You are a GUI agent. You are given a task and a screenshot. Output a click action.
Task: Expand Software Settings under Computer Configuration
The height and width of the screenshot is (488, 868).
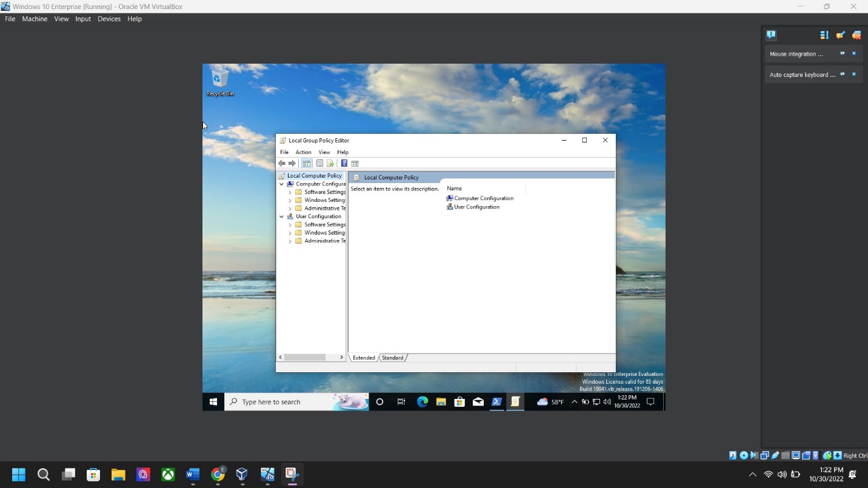(290, 192)
